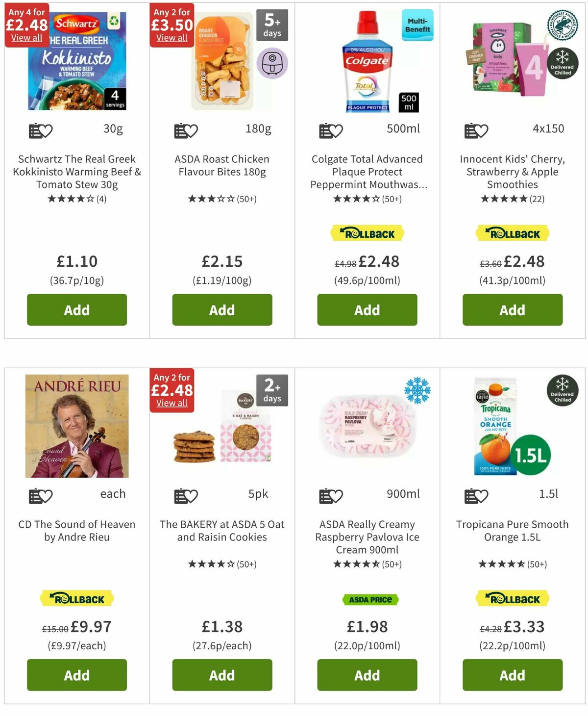Add Schwartz Kokkinisto stew to favourites heart
The width and height of the screenshot is (588, 716).
pyautogui.click(x=48, y=130)
